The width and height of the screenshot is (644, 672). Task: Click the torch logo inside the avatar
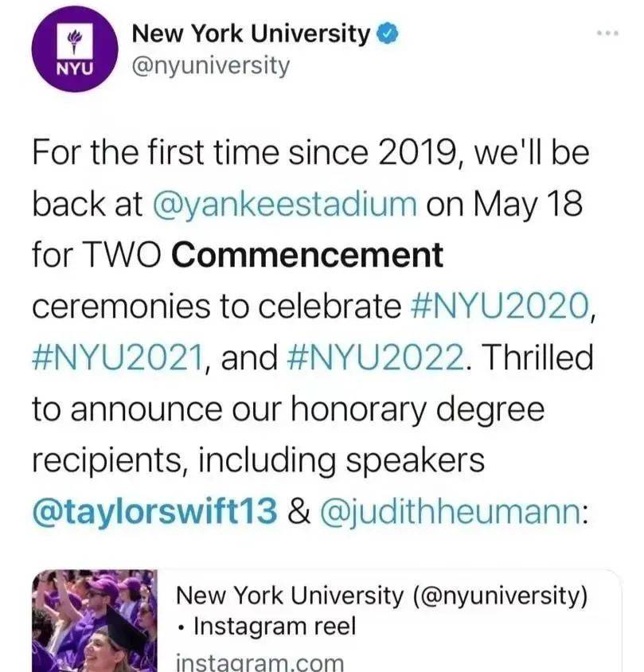[x=75, y=41]
